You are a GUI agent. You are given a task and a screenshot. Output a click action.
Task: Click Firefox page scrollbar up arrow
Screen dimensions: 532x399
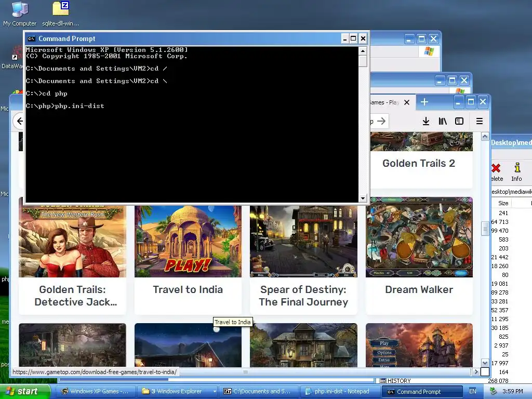pyautogui.click(x=485, y=137)
